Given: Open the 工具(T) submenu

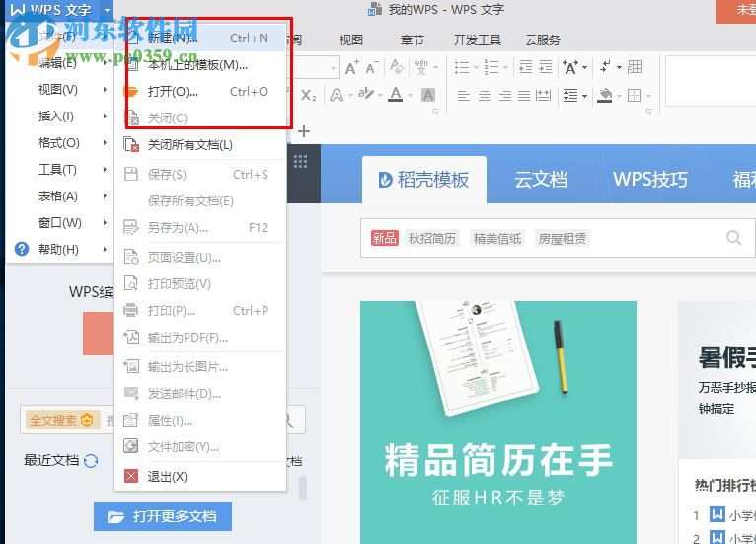Looking at the screenshot, I should coord(59,169).
